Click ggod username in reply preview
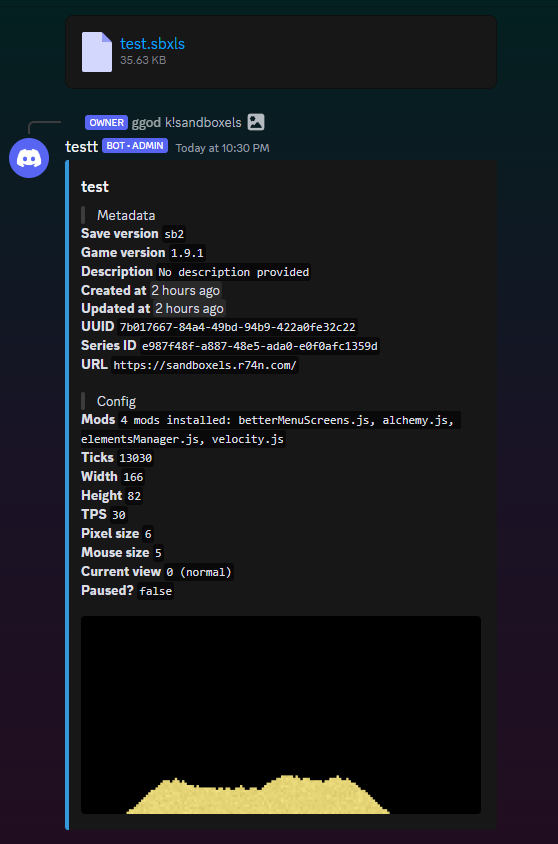 146,123
